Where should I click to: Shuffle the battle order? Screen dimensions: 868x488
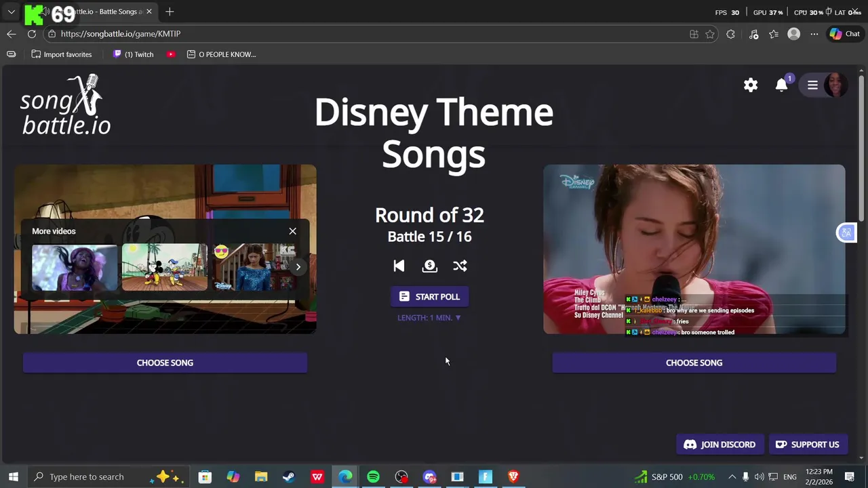[460, 266]
